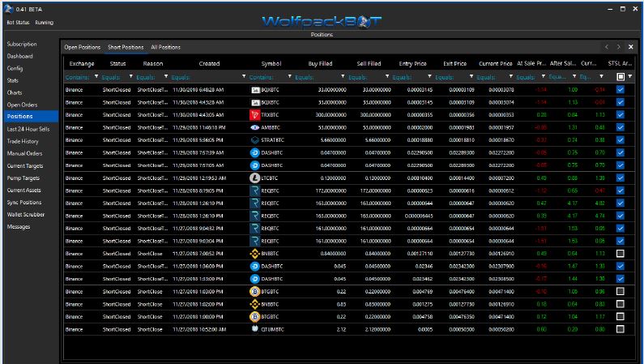Open the Buy Filled column filter funnel
Screen dimensions: 644x364
(x=343, y=76)
